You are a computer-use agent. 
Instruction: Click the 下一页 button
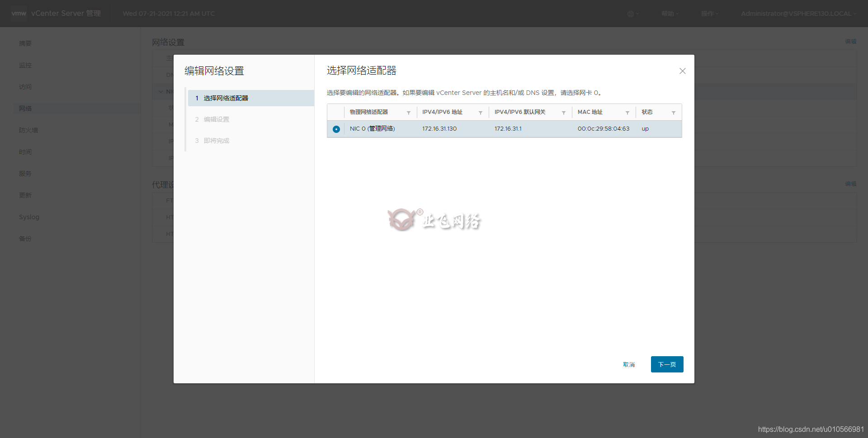point(667,364)
